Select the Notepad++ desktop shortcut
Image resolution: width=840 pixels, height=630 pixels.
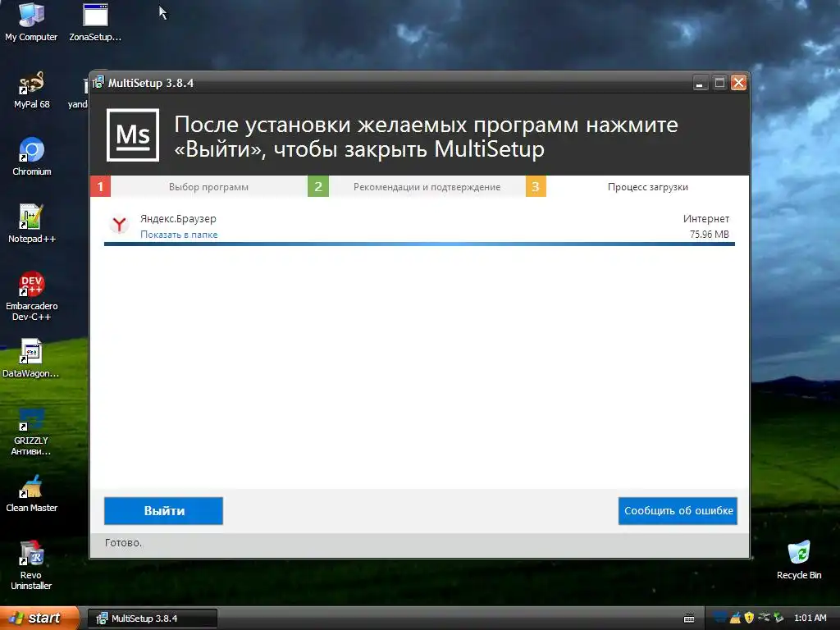[31, 225]
